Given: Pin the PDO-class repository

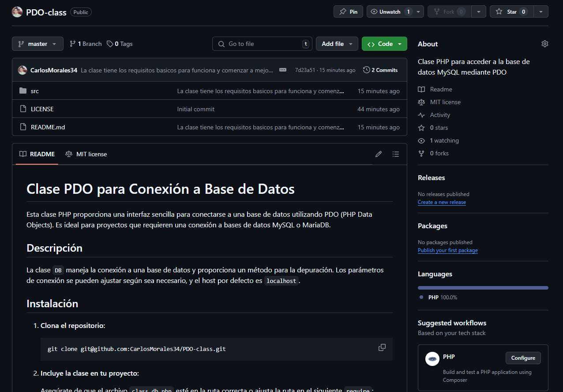Looking at the screenshot, I should pyautogui.click(x=348, y=12).
